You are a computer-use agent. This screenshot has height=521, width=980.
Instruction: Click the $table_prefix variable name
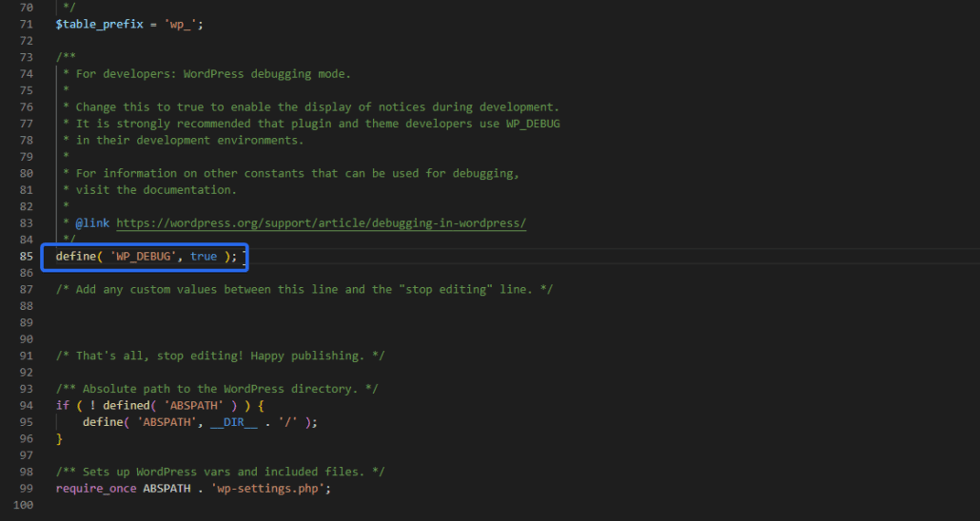(99, 25)
